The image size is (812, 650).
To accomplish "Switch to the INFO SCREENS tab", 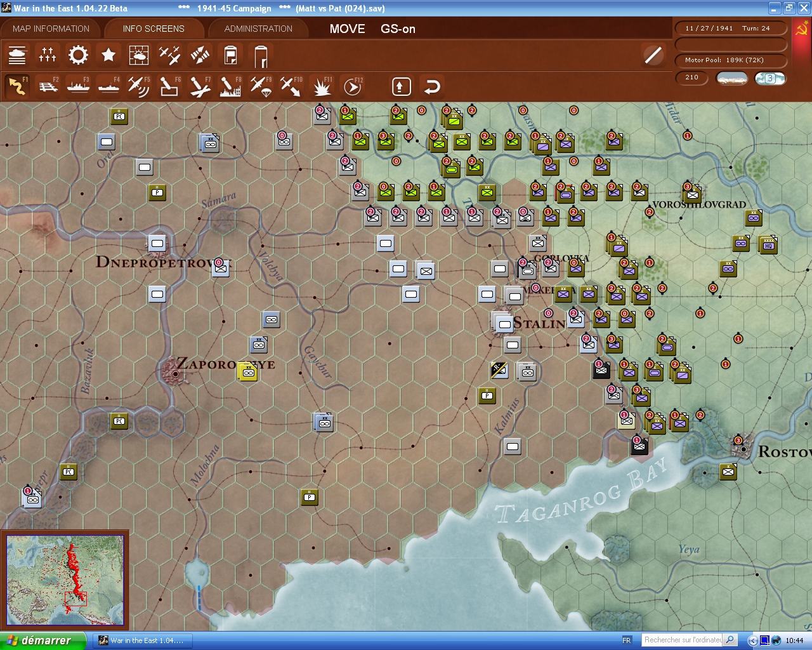I will 154,29.
